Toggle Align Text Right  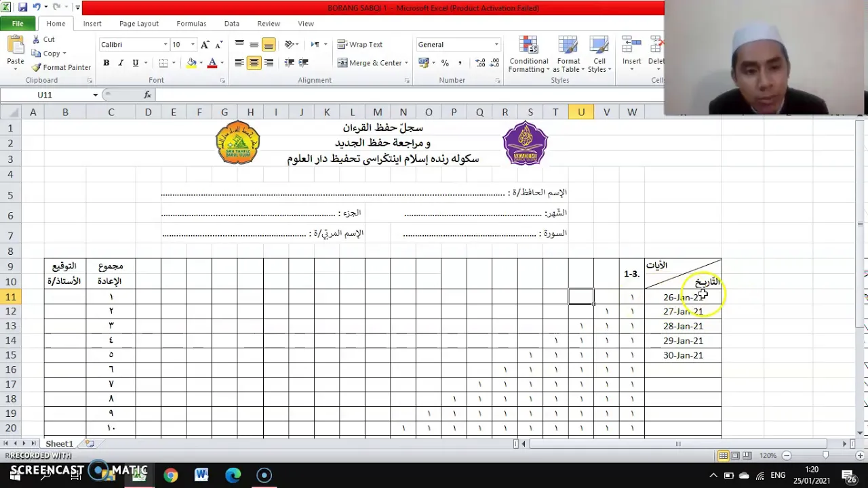(269, 62)
